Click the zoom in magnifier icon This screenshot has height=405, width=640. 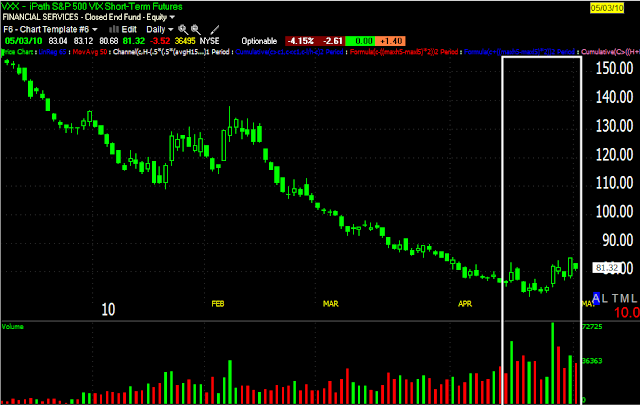183,29
